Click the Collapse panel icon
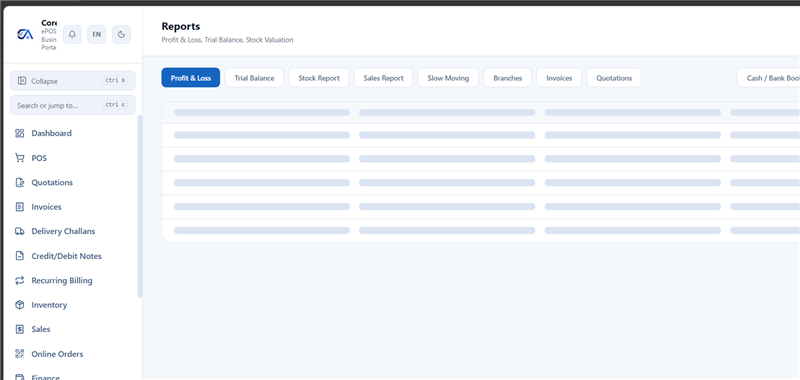 point(21,81)
